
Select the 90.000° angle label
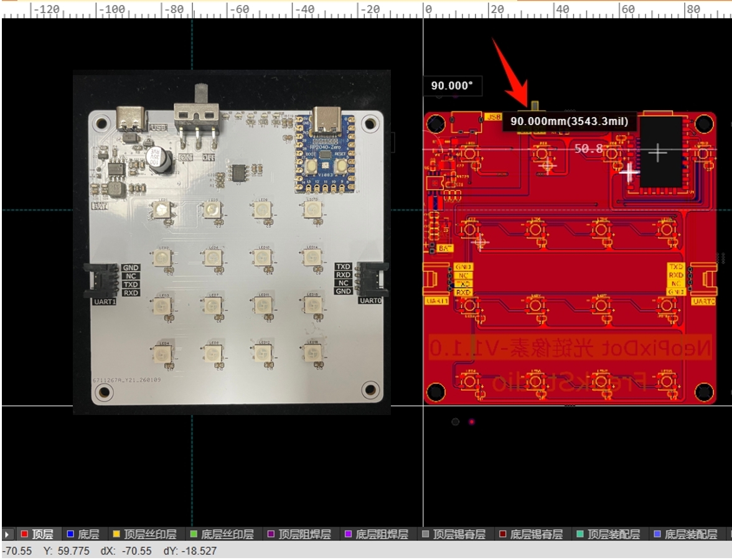tap(452, 86)
